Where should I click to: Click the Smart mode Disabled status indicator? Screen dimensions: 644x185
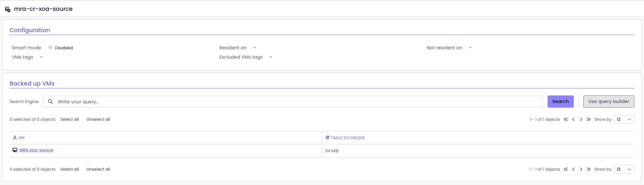pyautogui.click(x=51, y=47)
